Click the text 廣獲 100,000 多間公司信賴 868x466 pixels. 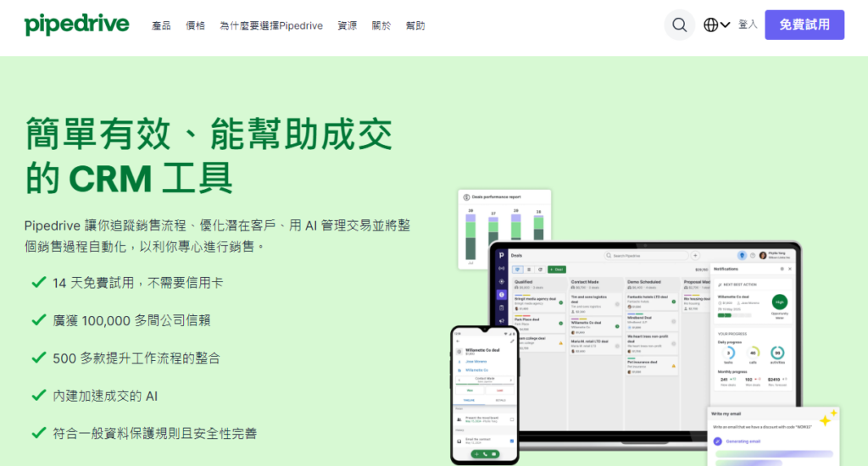point(131,320)
